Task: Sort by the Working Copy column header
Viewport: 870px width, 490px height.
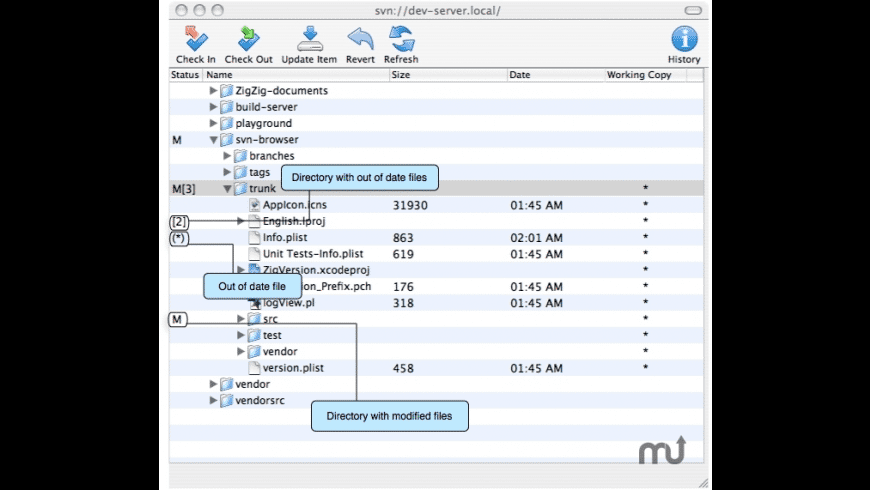Action: 646,75
